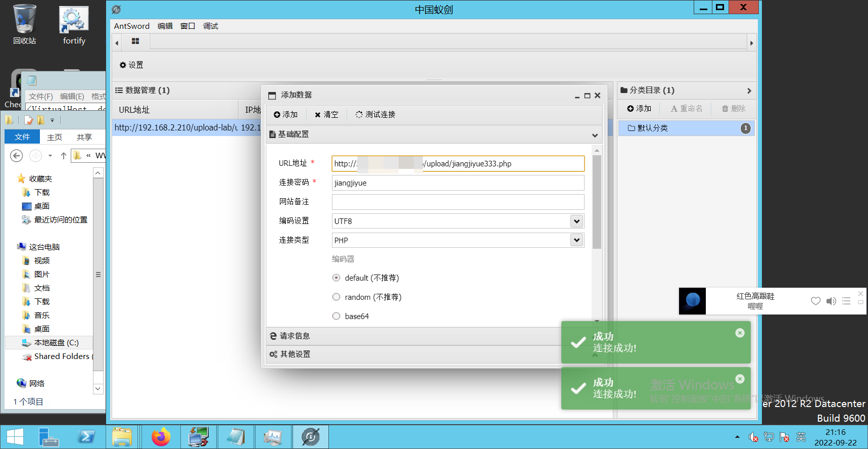Click the test connection (测试连接) icon
868x449 pixels.
(359, 115)
